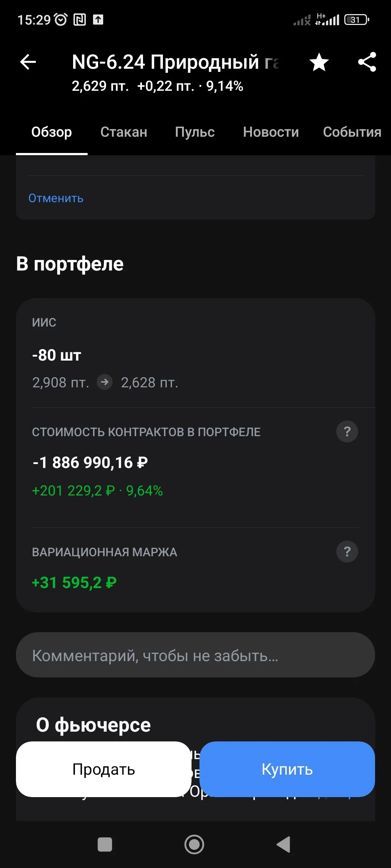Image resolution: width=391 pixels, height=868 pixels.
Task: Tap the Android home circle button
Action: tap(194, 844)
